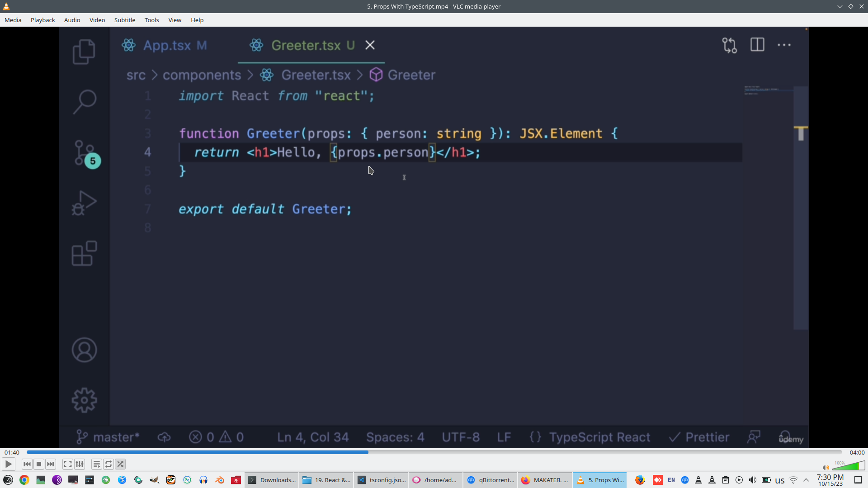Open extended settings equalizer icon

pyautogui.click(x=80, y=464)
